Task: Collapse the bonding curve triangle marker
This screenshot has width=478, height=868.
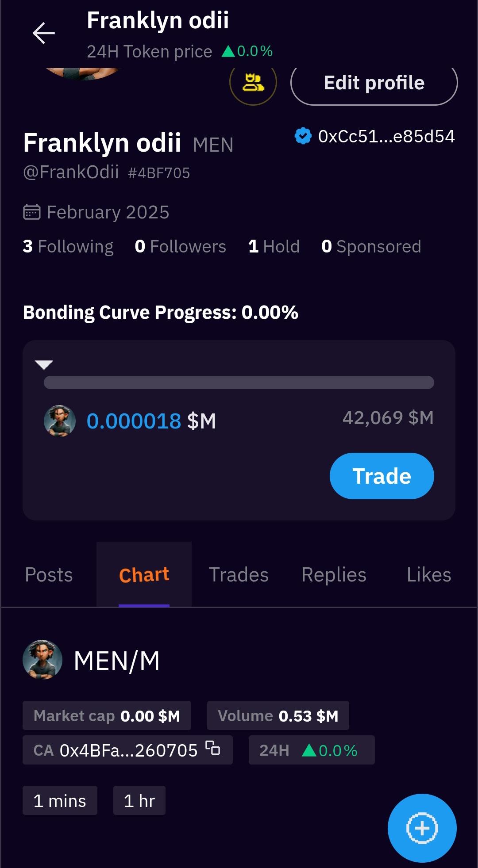Action: (x=44, y=365)
